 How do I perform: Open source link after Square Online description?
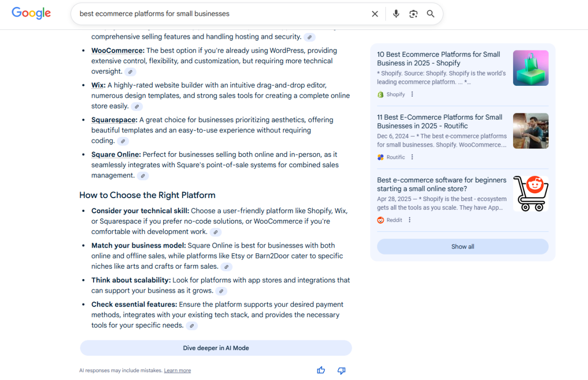[x=143, y=176]
